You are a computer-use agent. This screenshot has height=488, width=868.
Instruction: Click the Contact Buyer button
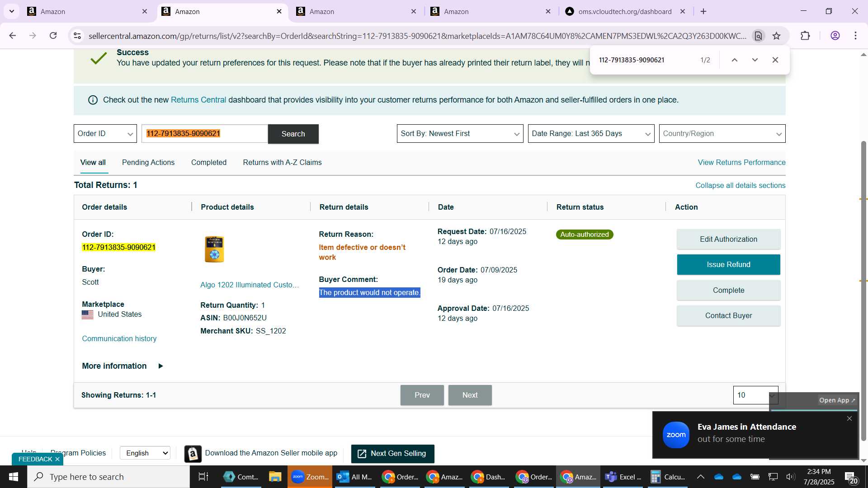(728, 316)
